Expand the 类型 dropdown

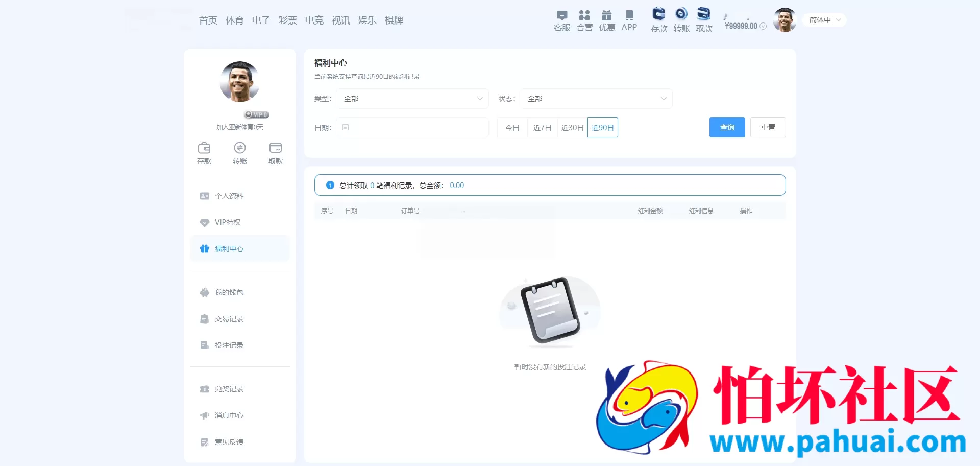point(412,99)
